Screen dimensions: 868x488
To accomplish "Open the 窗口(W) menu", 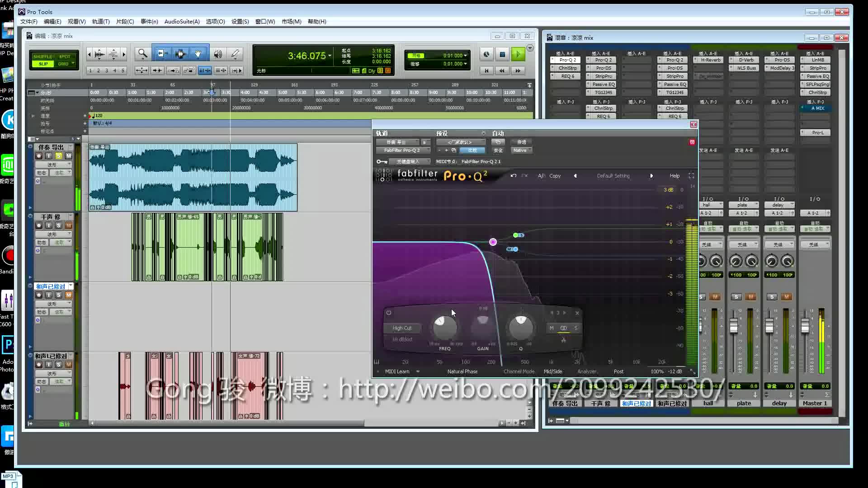I will tap(265, 21).
